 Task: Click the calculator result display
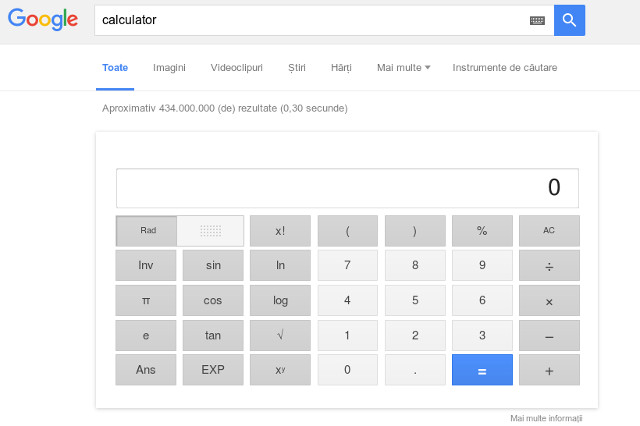pyautogui.click(x=347, y=188)
